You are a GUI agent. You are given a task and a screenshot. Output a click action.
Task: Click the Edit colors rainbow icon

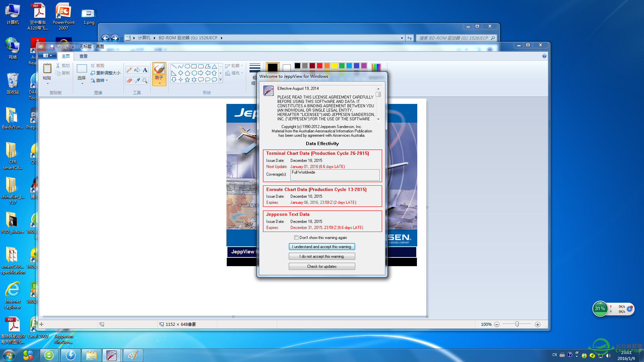[x=376, y=67]
